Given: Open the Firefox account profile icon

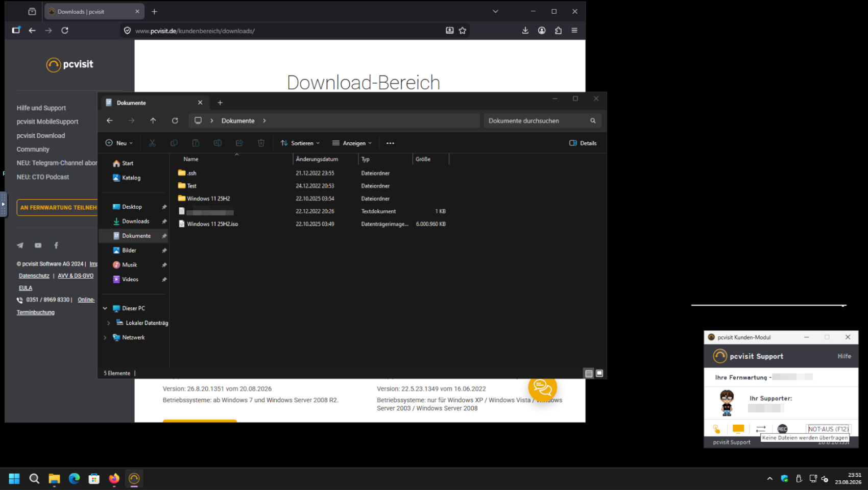Looking at the screenshot, I should 542,31.
